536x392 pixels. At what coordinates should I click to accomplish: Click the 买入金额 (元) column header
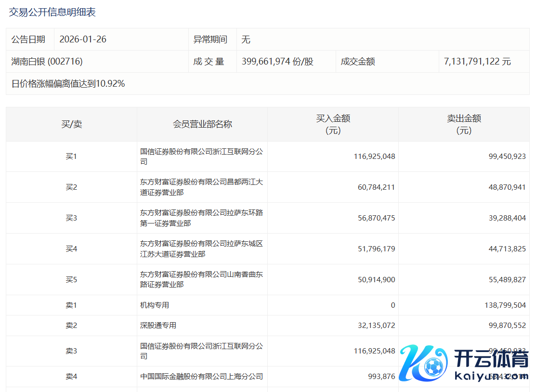click(333, 124)
